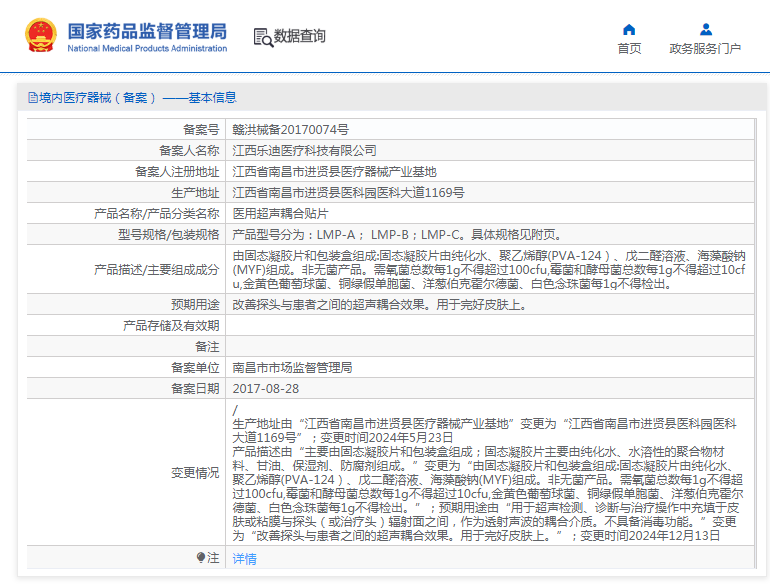Image resolution: width=770 pixels, height=585 pixels.
Task: Click 产品存储及有效期 label
Action: pyautogui.click(x=171, y=326)
